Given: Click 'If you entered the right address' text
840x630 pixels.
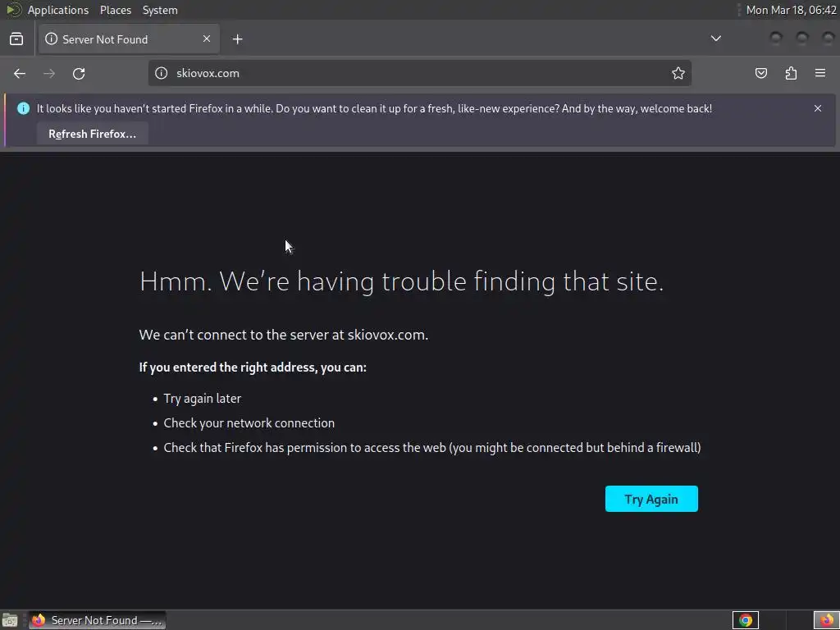Looking at the screenshot, I should tap(253, 367).
